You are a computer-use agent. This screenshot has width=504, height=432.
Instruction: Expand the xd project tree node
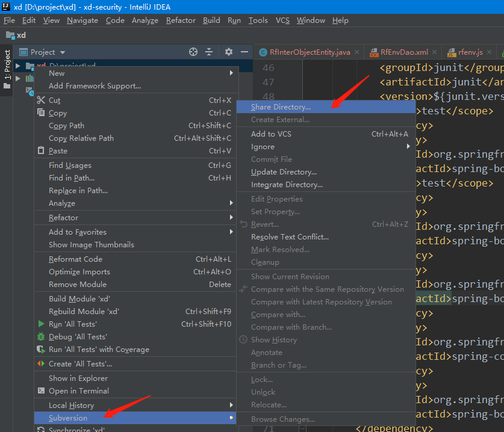[18, 66]
